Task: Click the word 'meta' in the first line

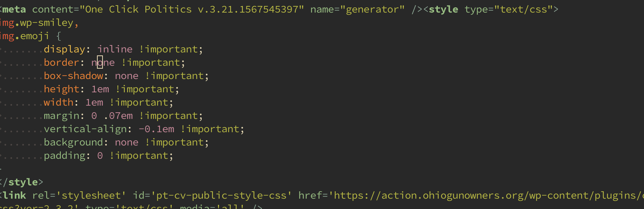Action: click(x=14, y=9)
